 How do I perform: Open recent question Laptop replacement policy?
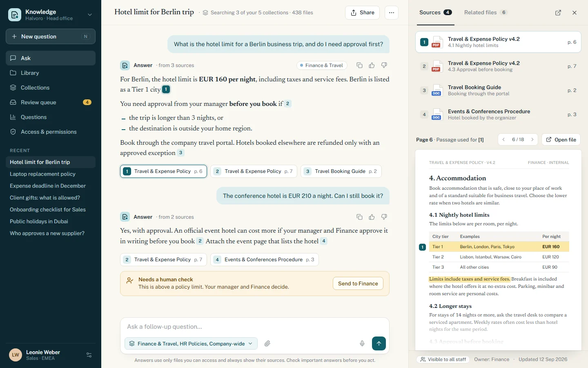(x=51, y=174)
